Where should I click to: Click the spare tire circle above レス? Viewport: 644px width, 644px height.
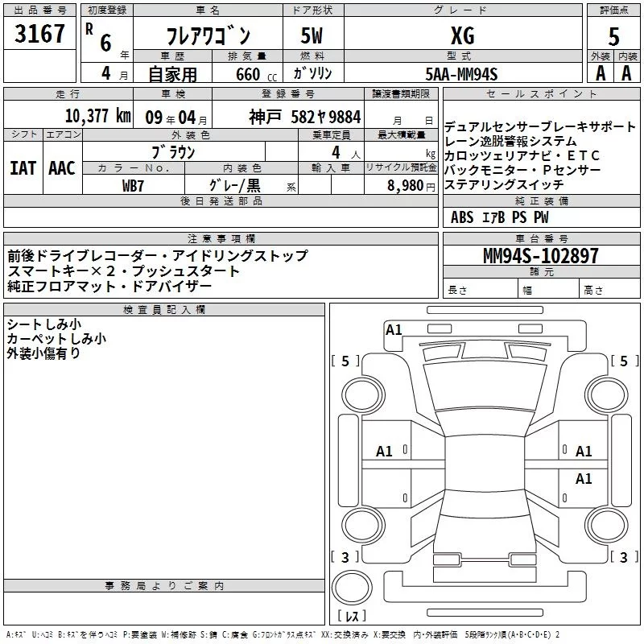352,587
